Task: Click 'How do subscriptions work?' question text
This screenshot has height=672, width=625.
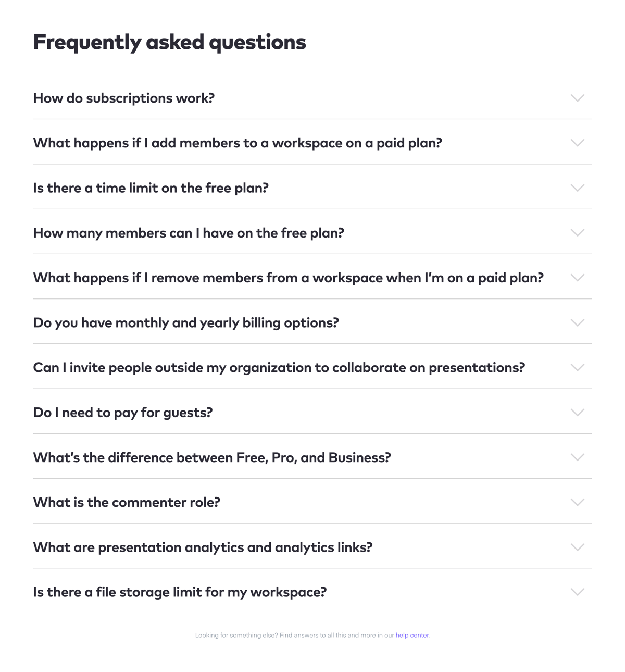Action: point(123,98)
